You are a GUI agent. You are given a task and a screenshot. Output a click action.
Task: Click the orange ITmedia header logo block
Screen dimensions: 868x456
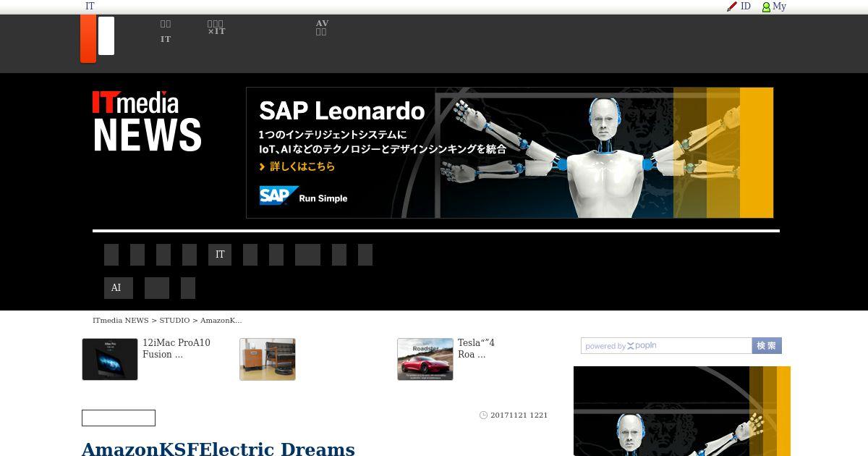[x=88, y=39]
